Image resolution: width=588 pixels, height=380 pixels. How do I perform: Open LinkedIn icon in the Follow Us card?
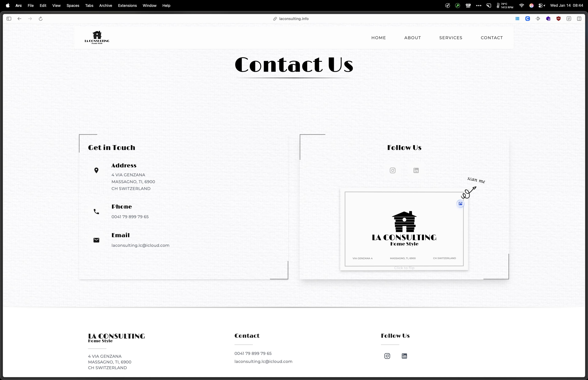[x=416, y=171]
